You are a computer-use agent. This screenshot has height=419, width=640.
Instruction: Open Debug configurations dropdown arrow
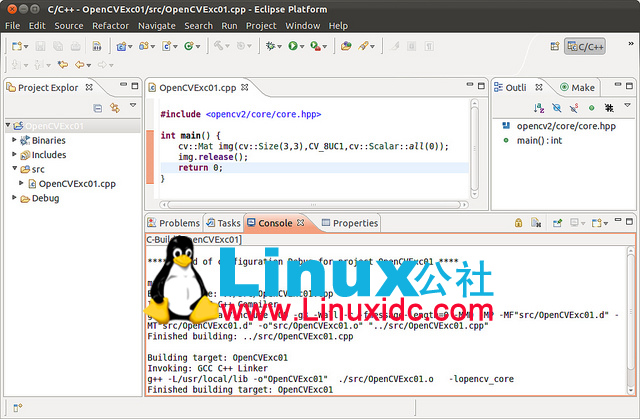coord(280,47)
